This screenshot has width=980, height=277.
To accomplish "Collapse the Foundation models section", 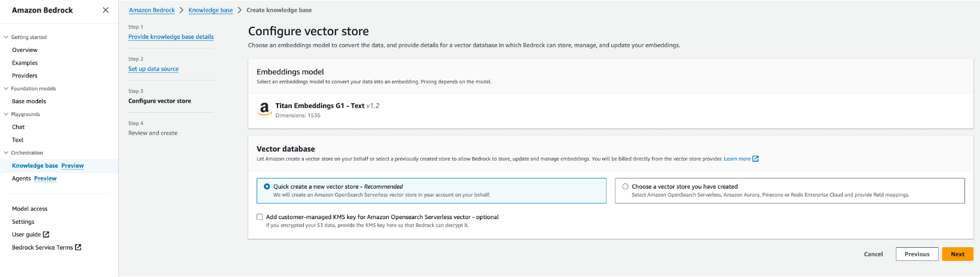I will [x=7, y=88].
